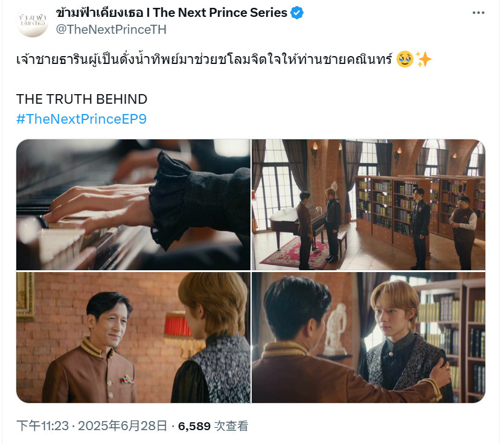Screen dimensions: 504x444
Task: Open the #TheNextPrinceEP9 hashtag
Action: [81, 119]
